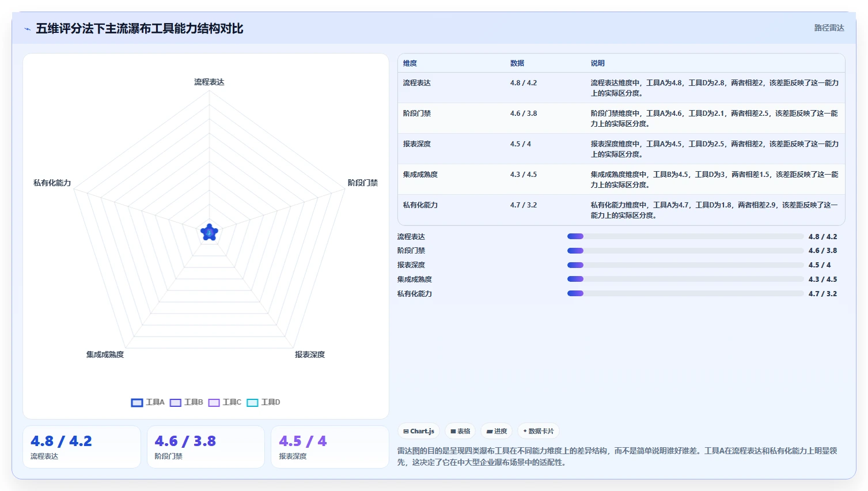
Task: Click the 私有化能力 description text in table
Action: point(714,210)
